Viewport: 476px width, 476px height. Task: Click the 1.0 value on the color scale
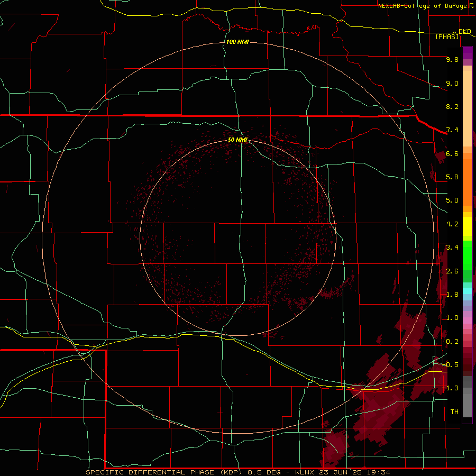tap(452, 318)
